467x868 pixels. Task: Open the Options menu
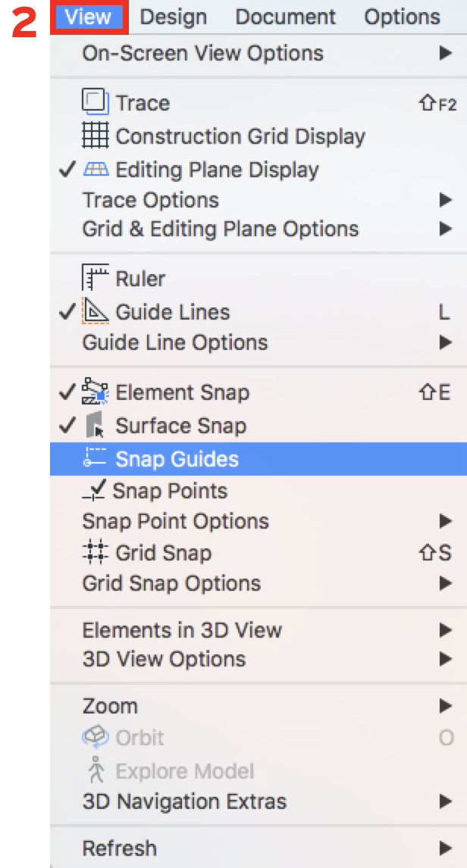point(403,17)
